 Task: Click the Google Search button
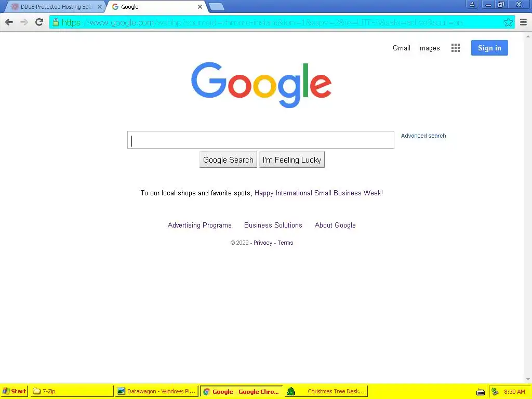[x=229, y=160]
